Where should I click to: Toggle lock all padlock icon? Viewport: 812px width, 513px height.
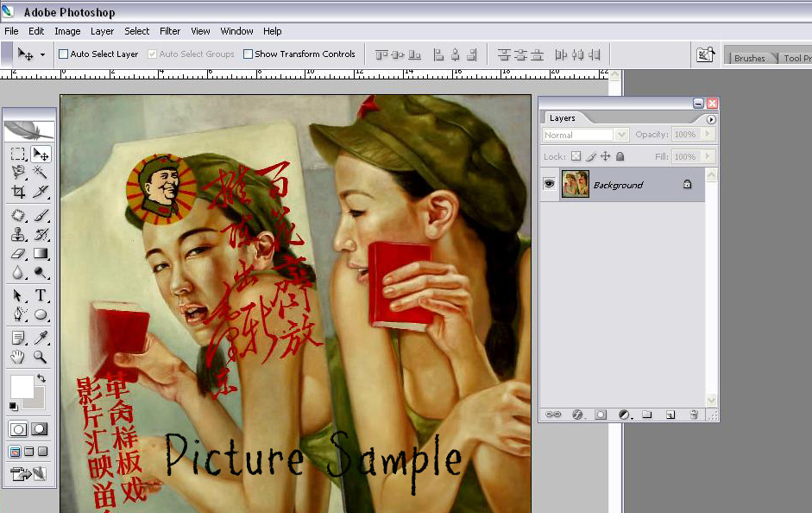point(620,156)
